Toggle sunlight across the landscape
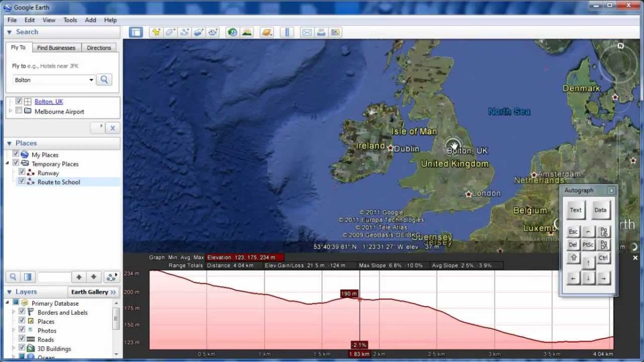 pos(247,32)
